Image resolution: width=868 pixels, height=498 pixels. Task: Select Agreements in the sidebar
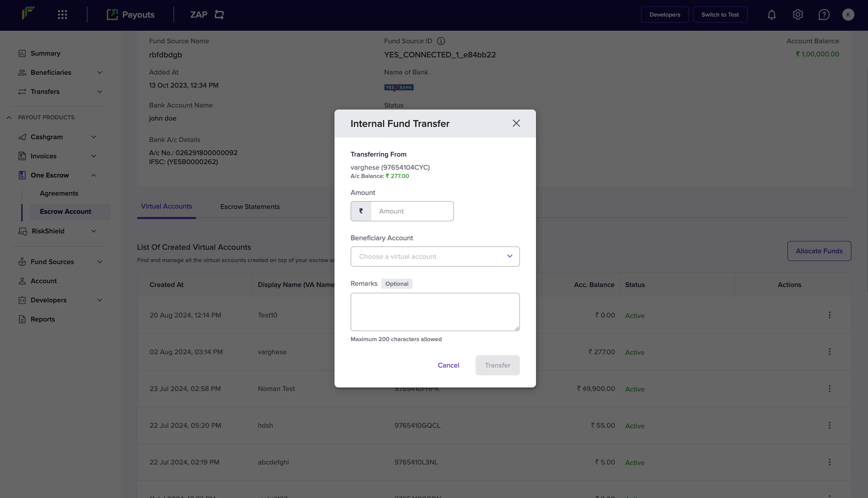click(x=59, y=193)
